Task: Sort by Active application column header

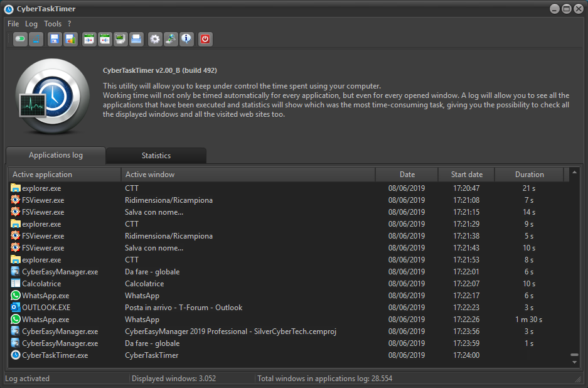Action: (65, 175)
